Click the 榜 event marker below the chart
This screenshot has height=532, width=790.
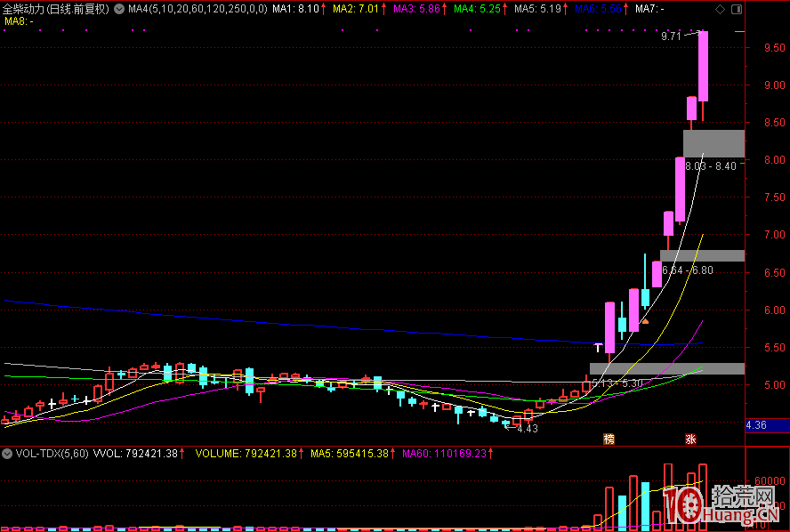pyautogui.click(x=609, y=439)
